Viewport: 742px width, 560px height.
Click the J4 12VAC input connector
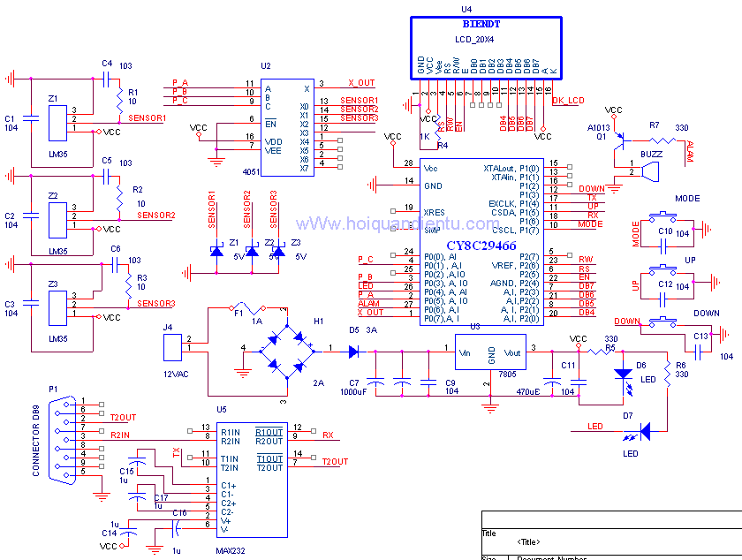click(x=172, y=347)
